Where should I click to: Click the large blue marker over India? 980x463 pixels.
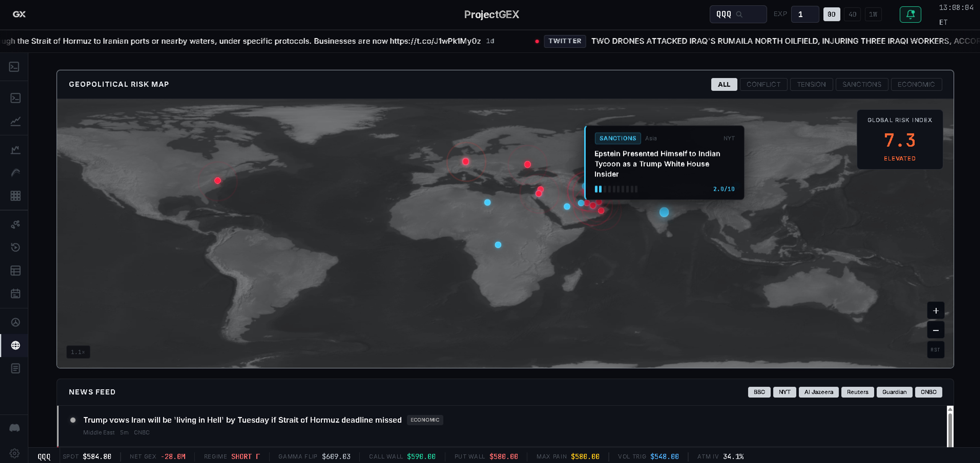[x=664, y=212]
